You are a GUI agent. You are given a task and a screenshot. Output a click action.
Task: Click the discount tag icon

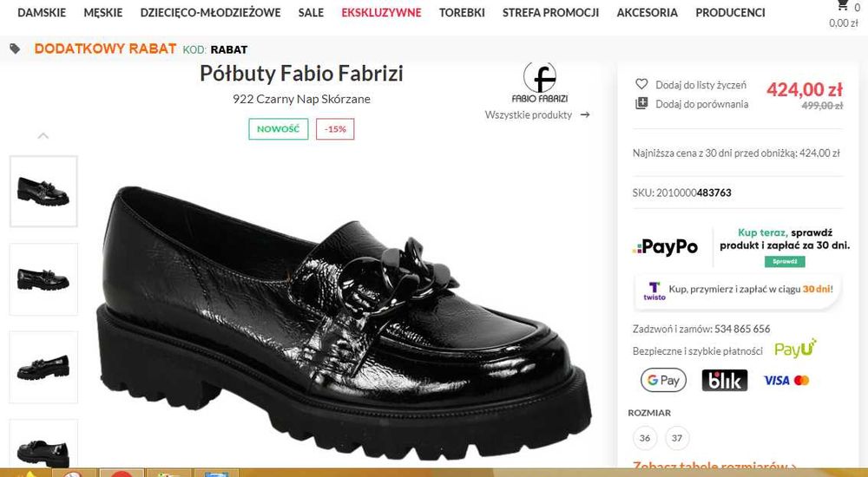[15, 49]
